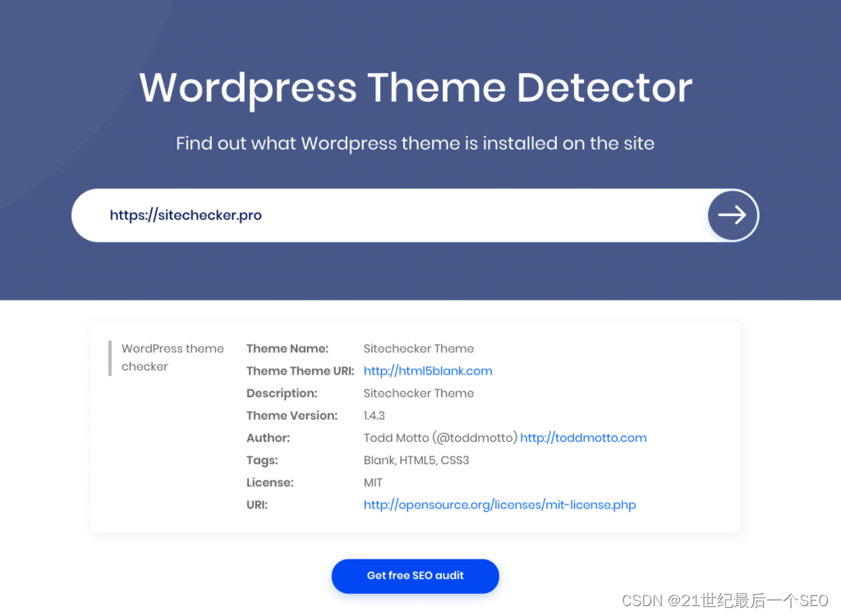This screenshot has height=616, width=841.
Task: Select the Wordpress Theme Detector heading
Action: 416,87
